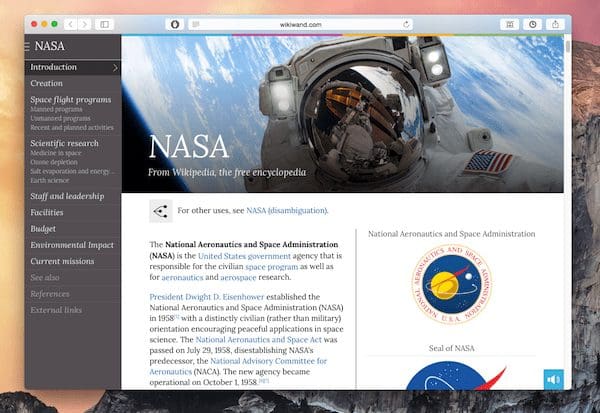Click the Wikiwand extension toolbar icon
Viewport: 600px width, 413px height.
[x=510, y=24]
